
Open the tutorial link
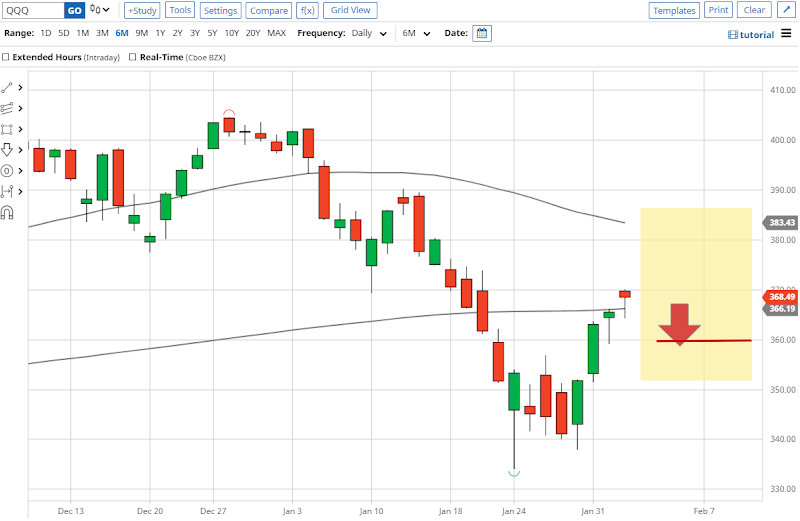(x=751, y=34)
